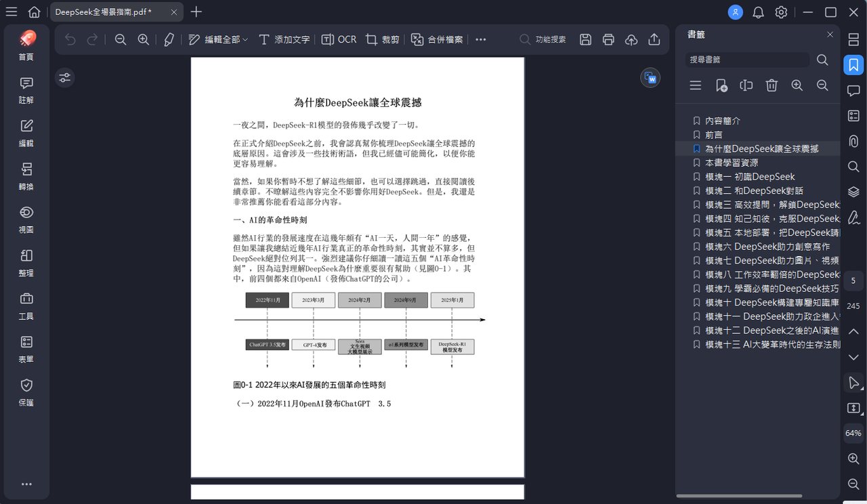Open the 內容簡介 bookmark
This screenshot has height=504, width=867.
coord(723,121)
